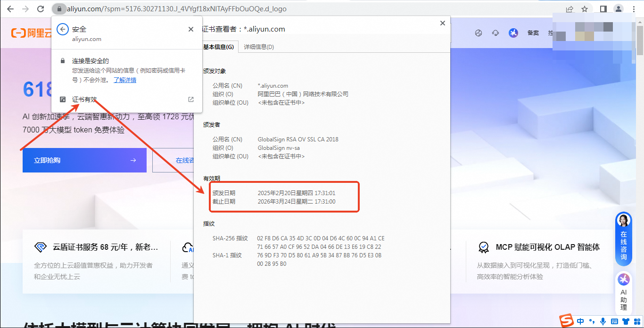This screenshot has height=328, width=644.
Task: Click the shield icon on 云盾证书服务 card
Action: click(41, 247)
